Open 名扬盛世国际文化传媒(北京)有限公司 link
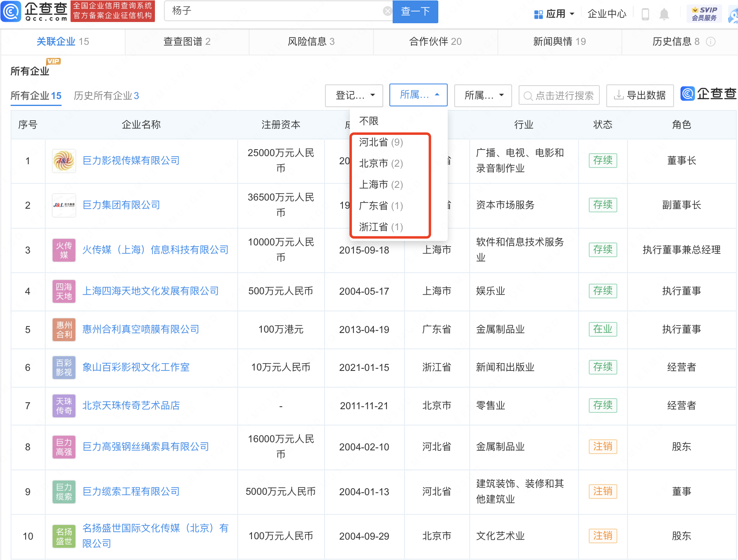Image resolution: width=738 pixels, height=560 pixels. click(155, 536)
